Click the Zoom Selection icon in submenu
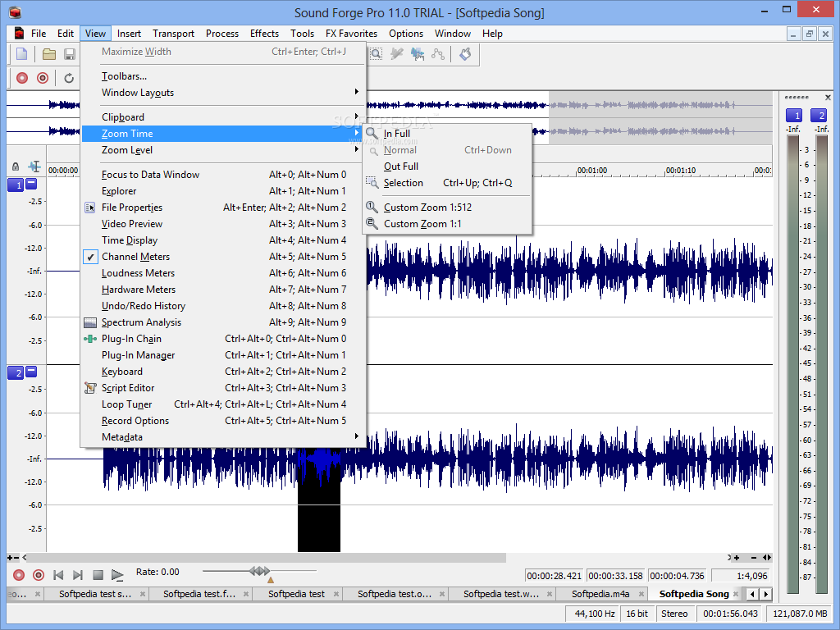Viewport: 840px width, 630px height. 372,183
